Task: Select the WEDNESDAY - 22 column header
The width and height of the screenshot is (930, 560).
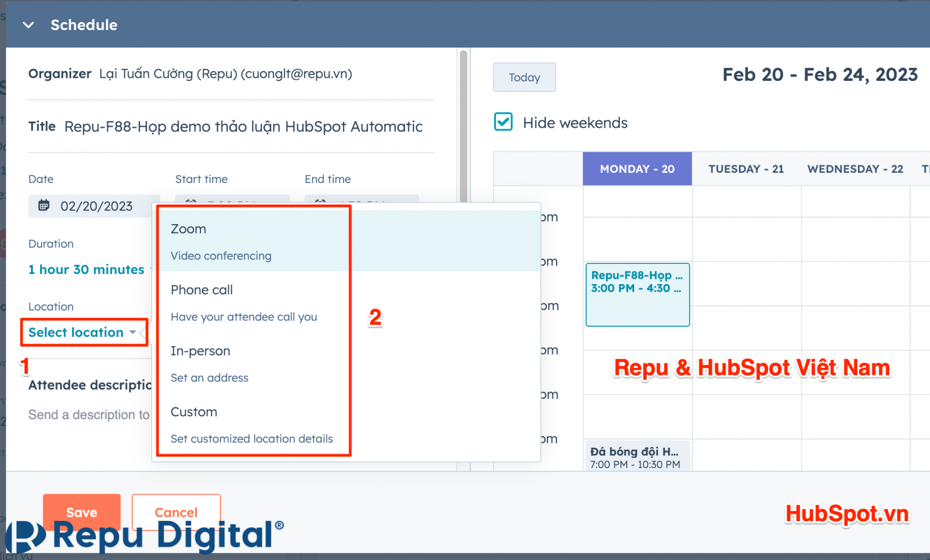Action: point(855,169)
